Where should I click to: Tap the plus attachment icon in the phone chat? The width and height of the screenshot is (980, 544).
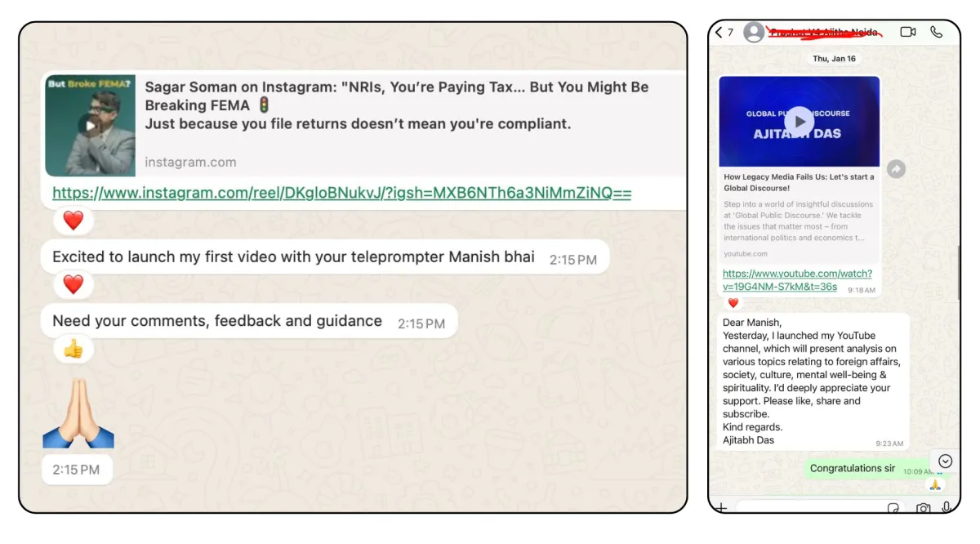(x=721, y=508)
